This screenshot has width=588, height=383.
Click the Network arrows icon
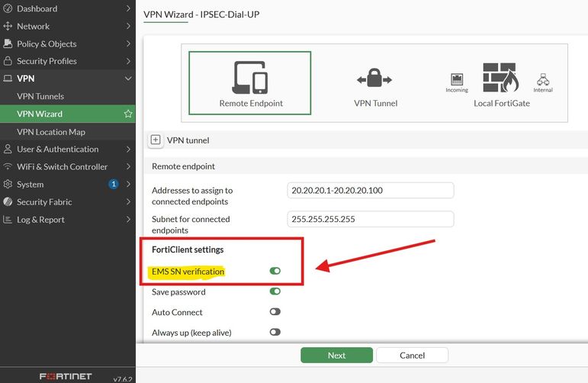(8, 26)
